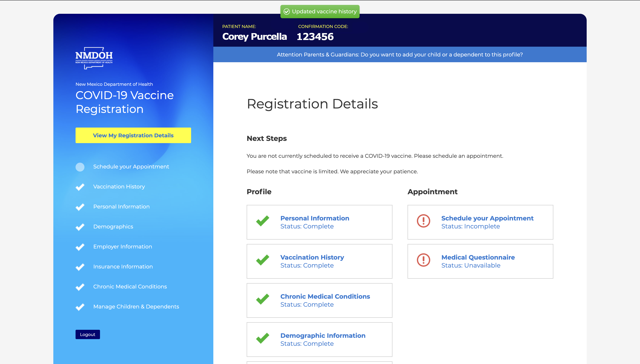The image size is (640, 364).
Task: Open Manage Children & Dependents from sidebar
Action: (x=136, y=306)
